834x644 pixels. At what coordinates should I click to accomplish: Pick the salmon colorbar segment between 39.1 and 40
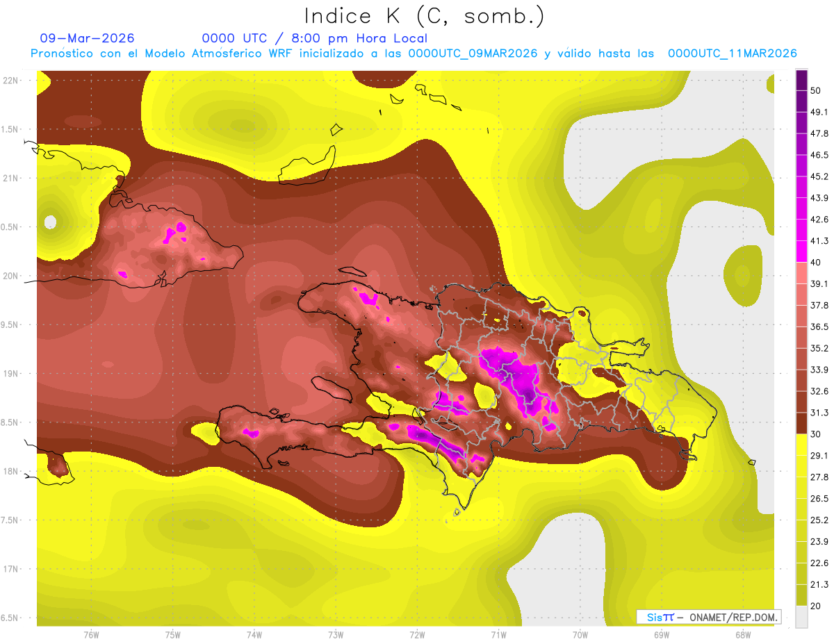[x=801, y=274]
